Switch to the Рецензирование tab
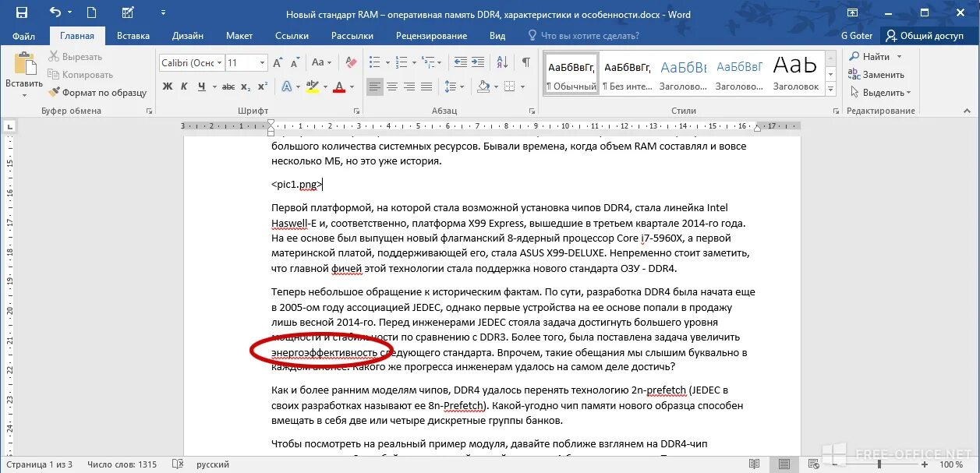Viewport: 980px width, 473px height. click(431, 36)
